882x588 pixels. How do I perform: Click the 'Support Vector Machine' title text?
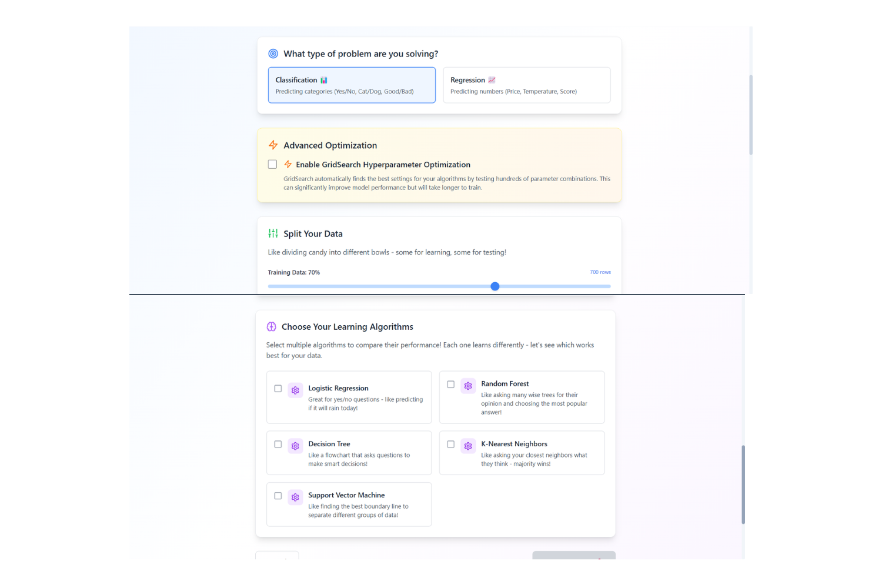coord(346,495)
